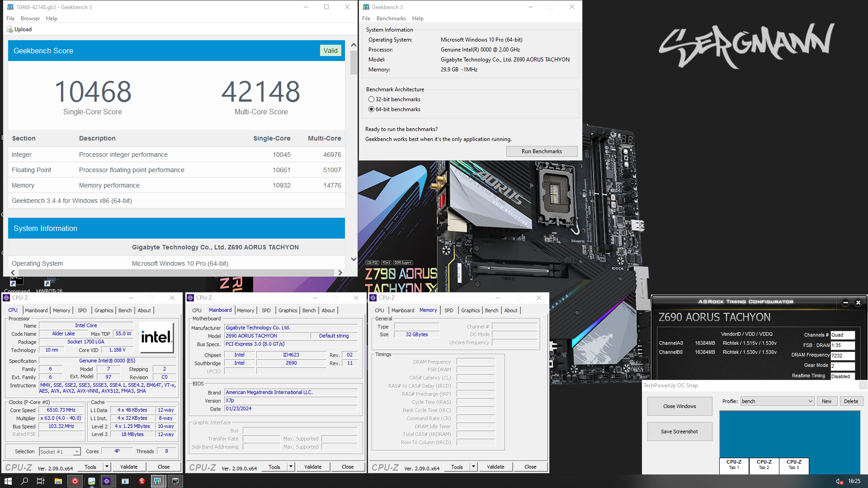This screenshot has height=488, width=868.
Task: Click the Channels # Quad field
Action: point(843,335)
